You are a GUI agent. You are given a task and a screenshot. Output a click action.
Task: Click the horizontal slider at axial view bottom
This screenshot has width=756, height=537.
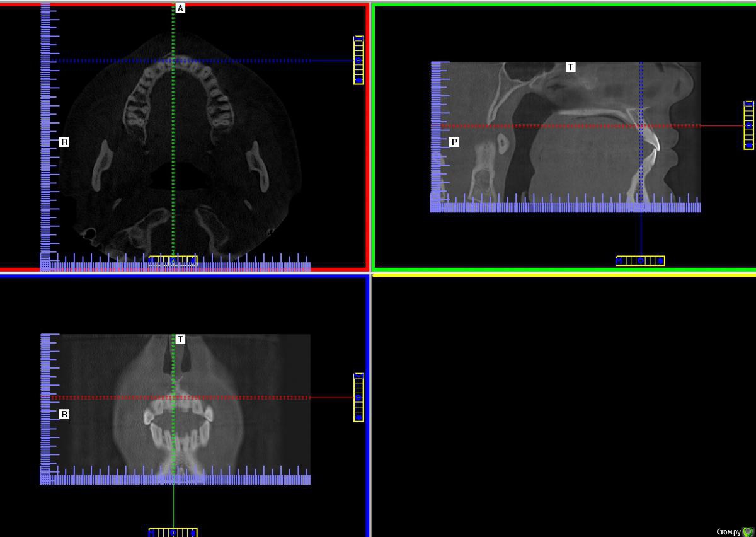point(173,260)
